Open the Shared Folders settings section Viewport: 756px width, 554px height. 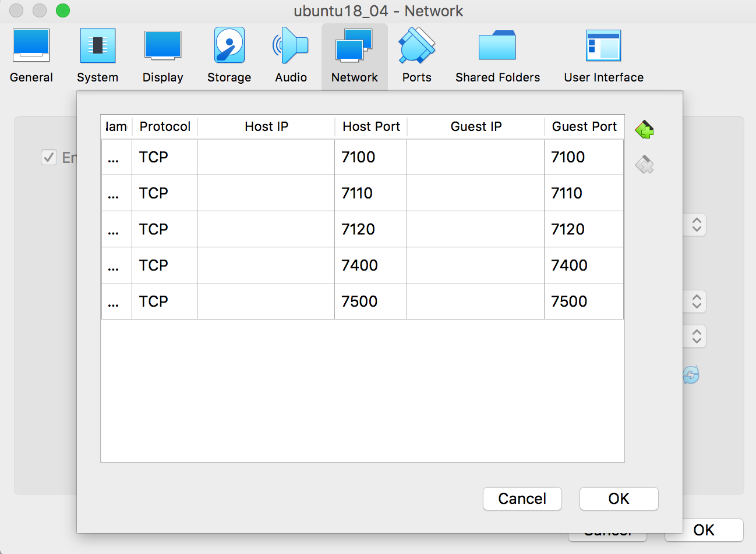coord(497,56)
